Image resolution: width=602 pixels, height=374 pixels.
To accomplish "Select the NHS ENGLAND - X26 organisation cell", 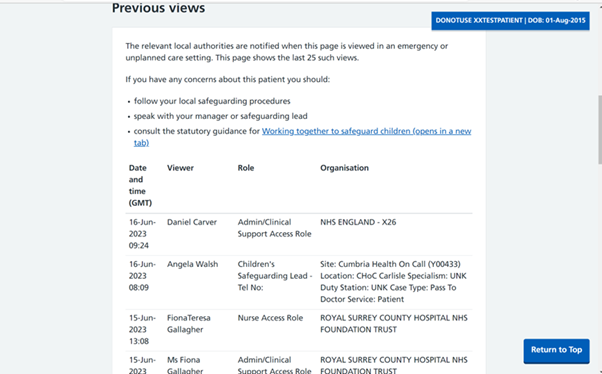I will (x=358, y=222).
